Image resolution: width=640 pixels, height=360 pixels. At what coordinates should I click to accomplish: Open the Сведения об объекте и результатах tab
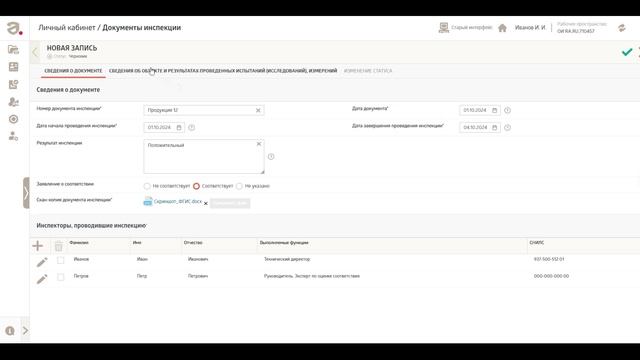coord(223,71)
